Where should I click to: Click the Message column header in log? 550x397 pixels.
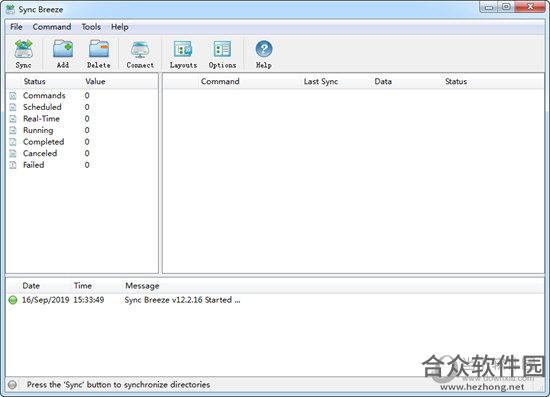pyautogui.click(x=142, y=286)
